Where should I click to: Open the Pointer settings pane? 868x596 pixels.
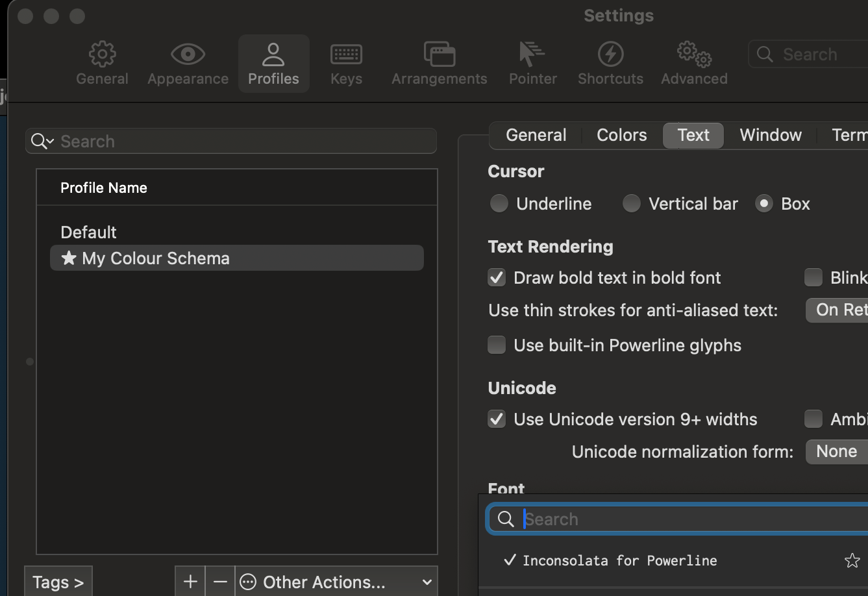pyautogui.click(x=532, y=64)
